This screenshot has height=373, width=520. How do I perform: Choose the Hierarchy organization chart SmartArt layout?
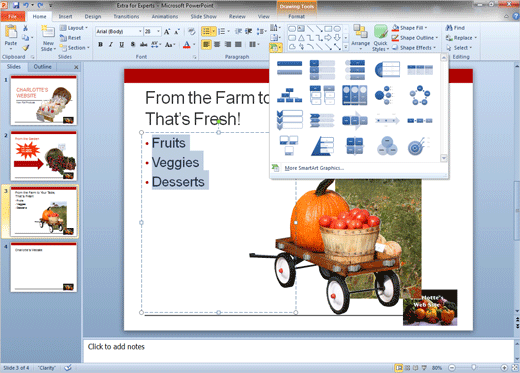pyautogui.click(x=289, y=95)
